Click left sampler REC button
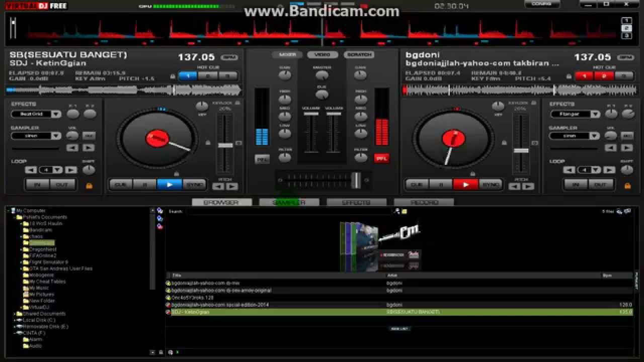 point(89,136)
